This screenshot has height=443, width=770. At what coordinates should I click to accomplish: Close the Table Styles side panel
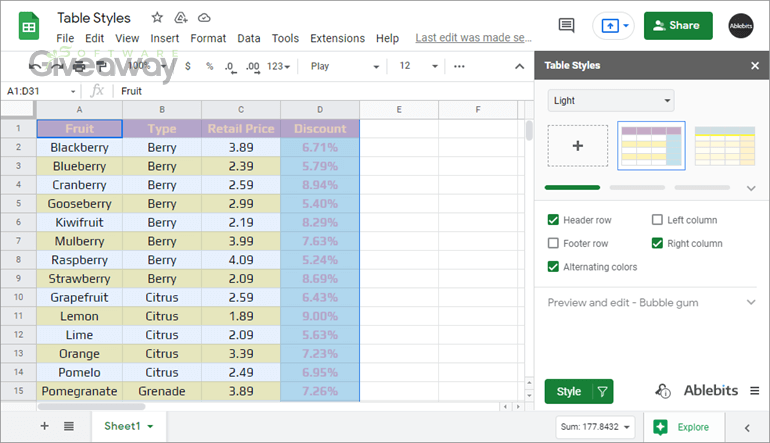[x=755, y=66]
